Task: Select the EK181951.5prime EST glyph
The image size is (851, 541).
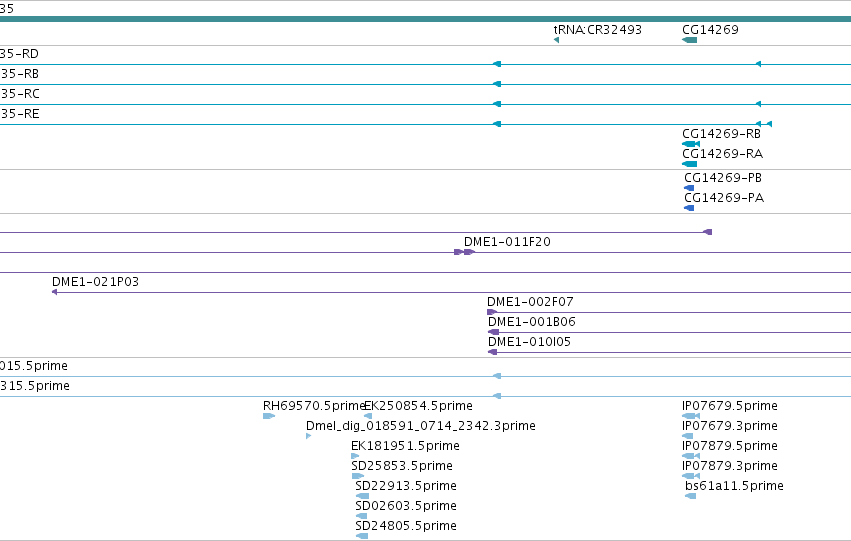Action: click(355, 456)
